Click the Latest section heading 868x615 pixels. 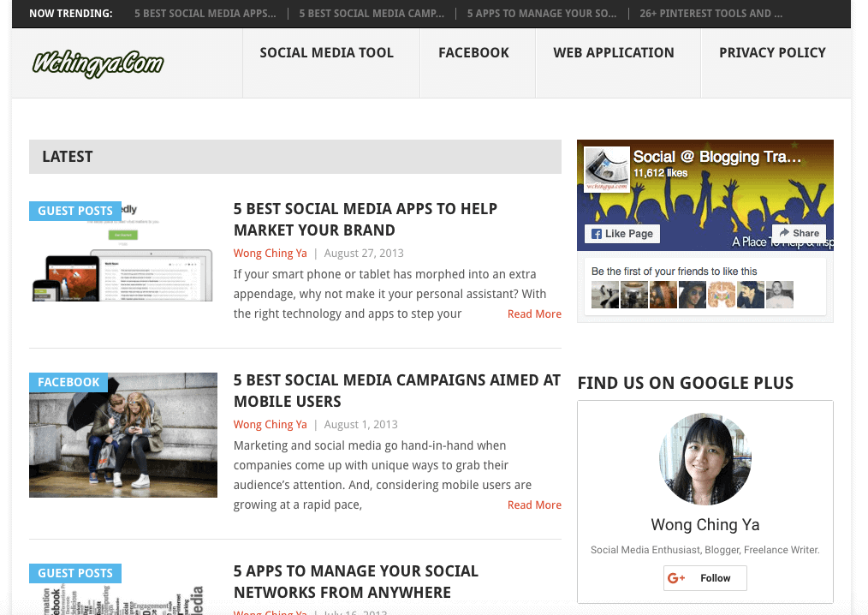68,157
